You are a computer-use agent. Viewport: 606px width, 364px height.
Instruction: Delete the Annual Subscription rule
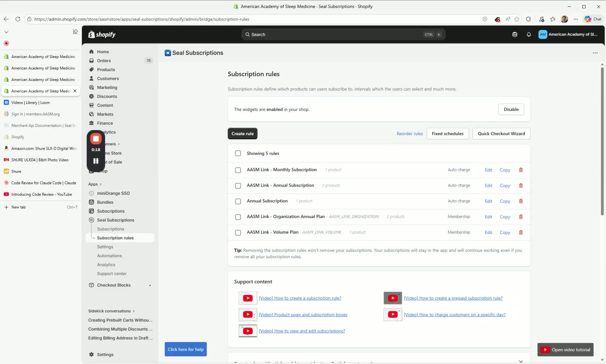521,201
